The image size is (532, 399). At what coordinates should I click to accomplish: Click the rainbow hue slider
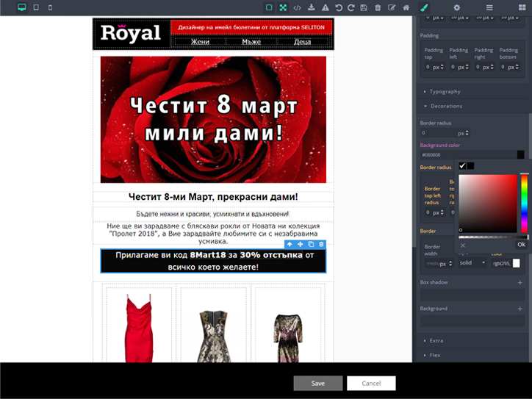(x=524, y=204)
